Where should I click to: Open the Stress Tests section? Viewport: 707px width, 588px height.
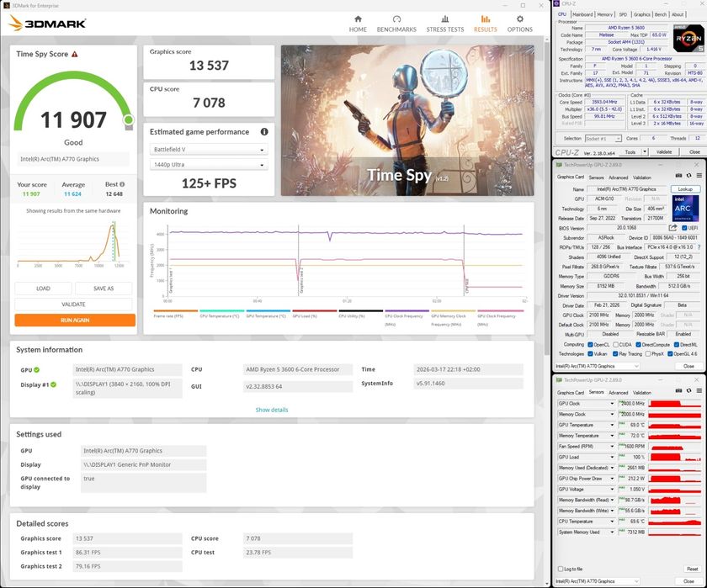[444, 23]
